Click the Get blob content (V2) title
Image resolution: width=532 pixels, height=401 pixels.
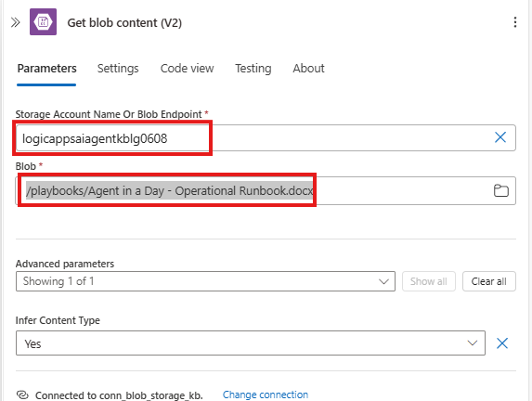coord(124,22)
